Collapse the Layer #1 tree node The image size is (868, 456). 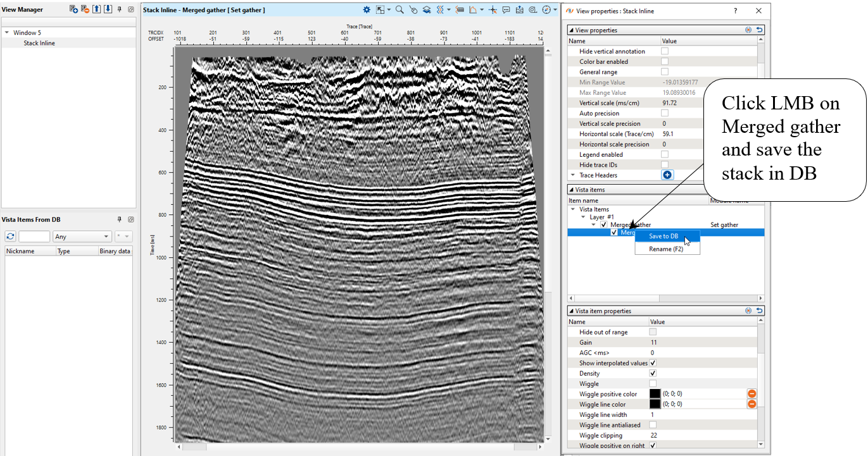[584, 217]
